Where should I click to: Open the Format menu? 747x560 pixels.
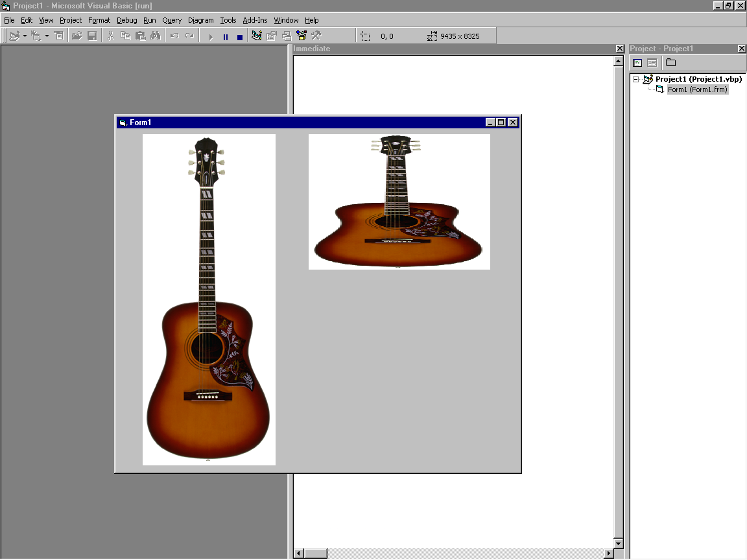point(99,20)
